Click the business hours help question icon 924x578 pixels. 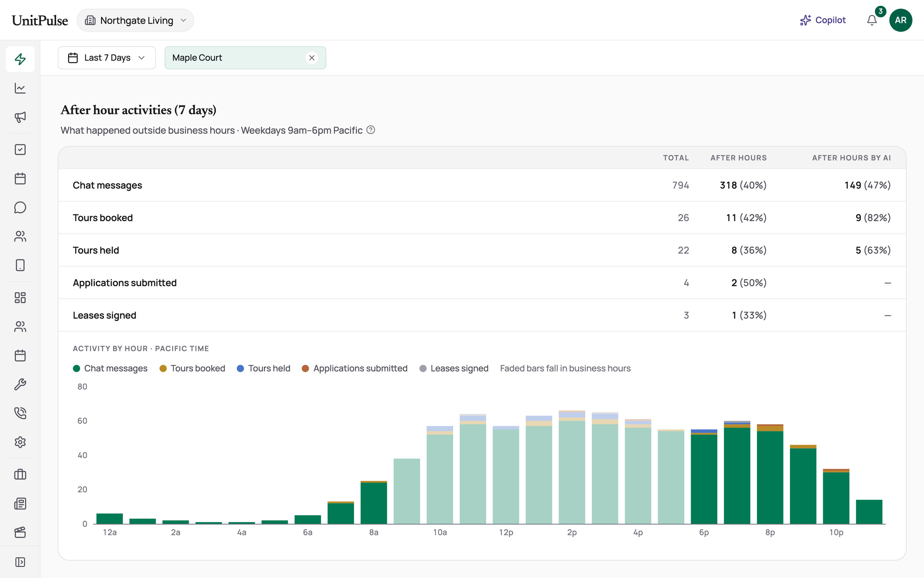[370, 130]
